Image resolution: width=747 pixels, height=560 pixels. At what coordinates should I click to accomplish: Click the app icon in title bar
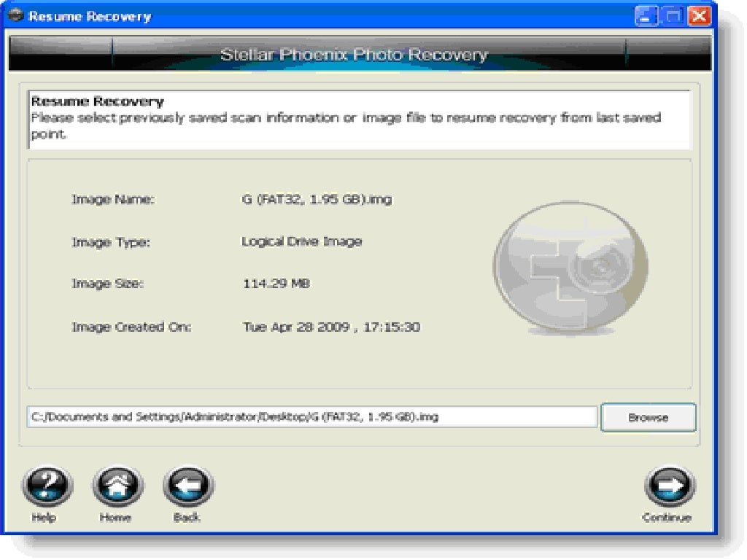click(x=15, y=16)
